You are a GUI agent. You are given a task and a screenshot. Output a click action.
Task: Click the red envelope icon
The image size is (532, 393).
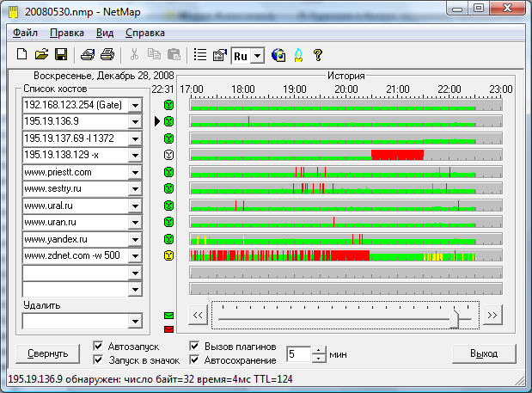pyautogui.click(x=168, y=329)
